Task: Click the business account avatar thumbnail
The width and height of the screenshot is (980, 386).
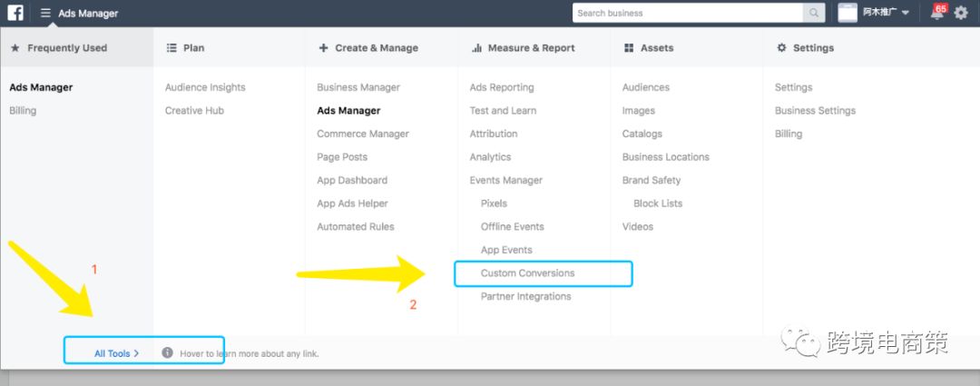Action: [848, 13]
